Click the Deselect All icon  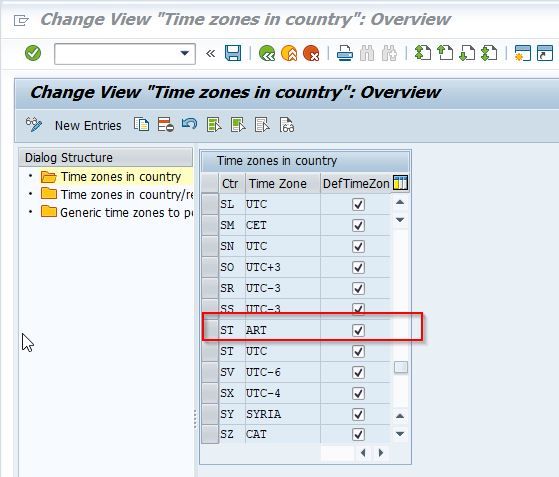click(x=262, y=125)
